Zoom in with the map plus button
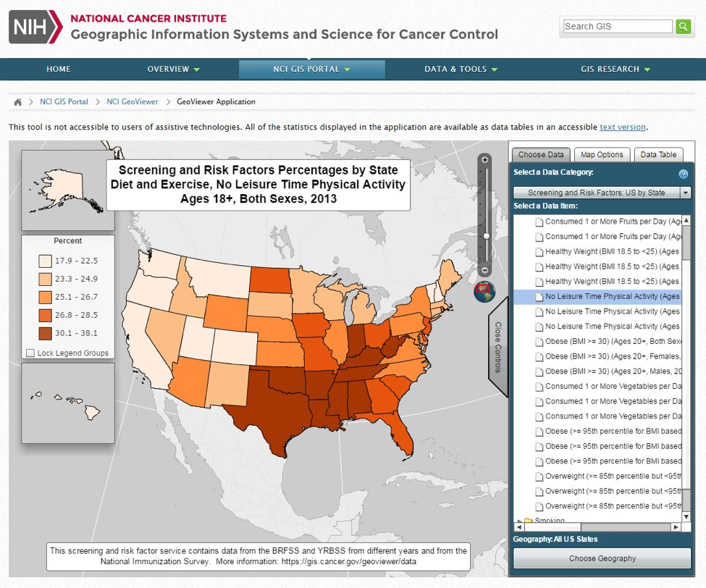This screenshot has height=588, width=706. coord(485,160)
